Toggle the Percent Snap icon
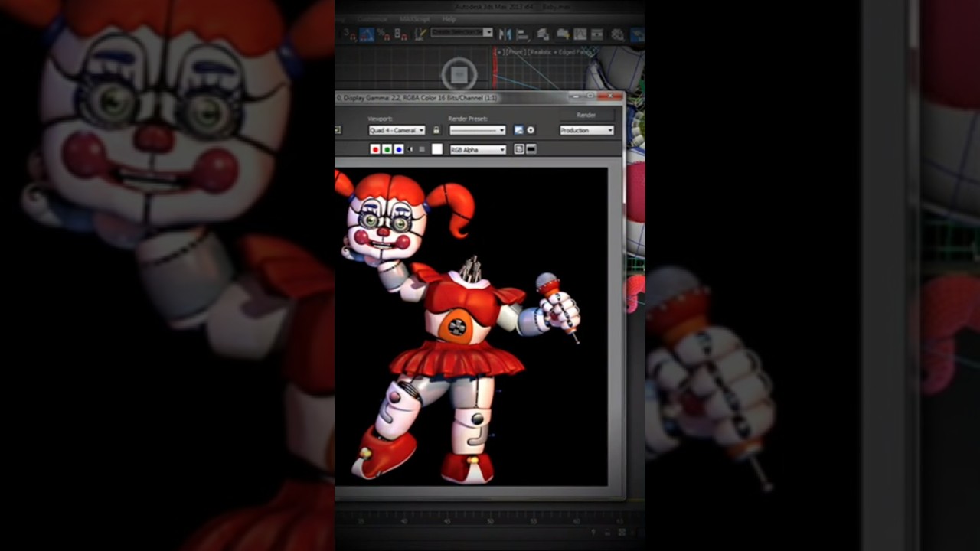The image size is (980, 551). pos(383,34)
